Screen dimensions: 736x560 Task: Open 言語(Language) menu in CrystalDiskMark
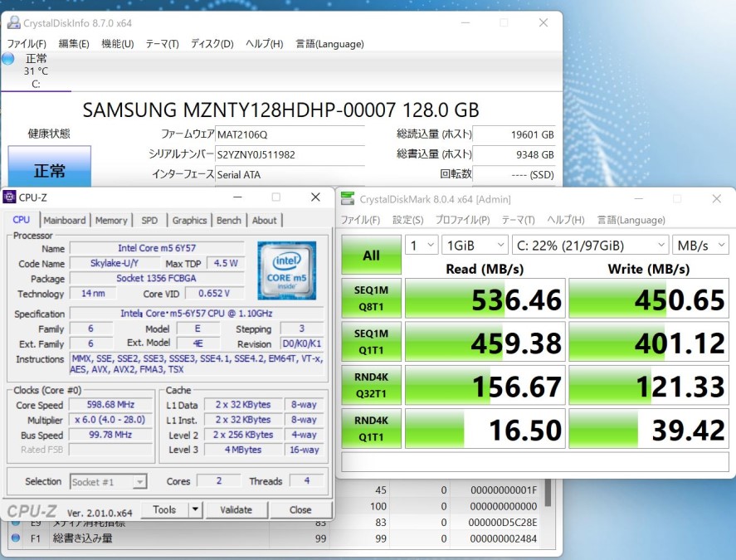coord(631,220)
